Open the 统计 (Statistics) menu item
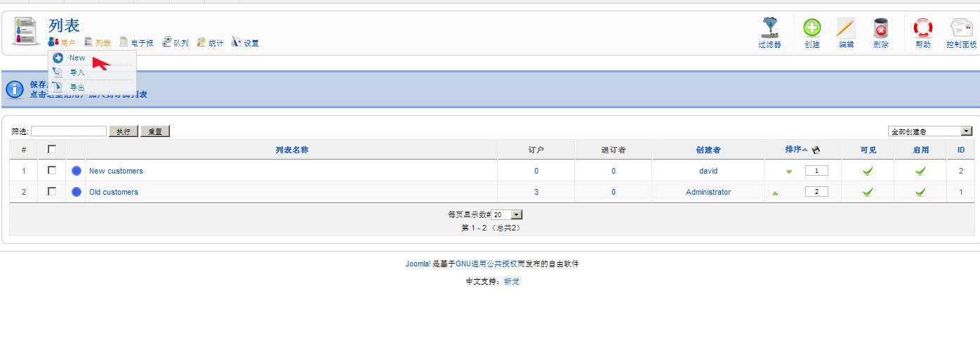This screenshot has height=343, width=980. pos(211,43)
